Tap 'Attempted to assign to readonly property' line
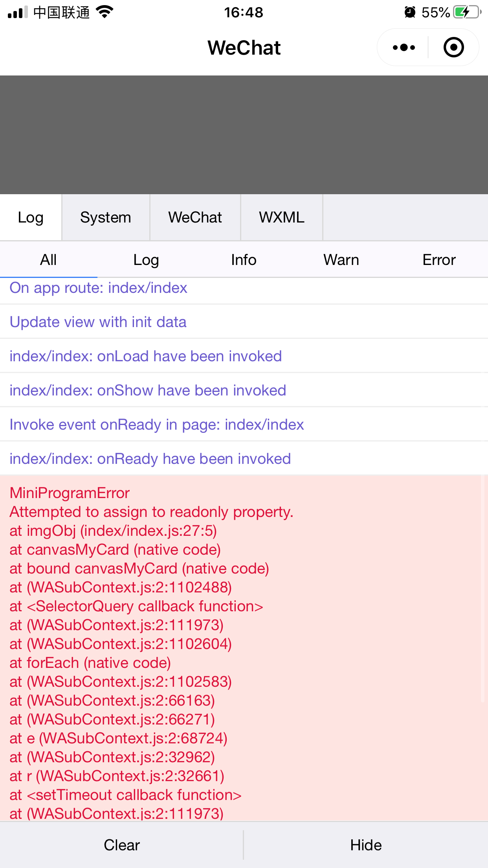Image resolution: width=488 pixels, height=868 pixels. 151,512
